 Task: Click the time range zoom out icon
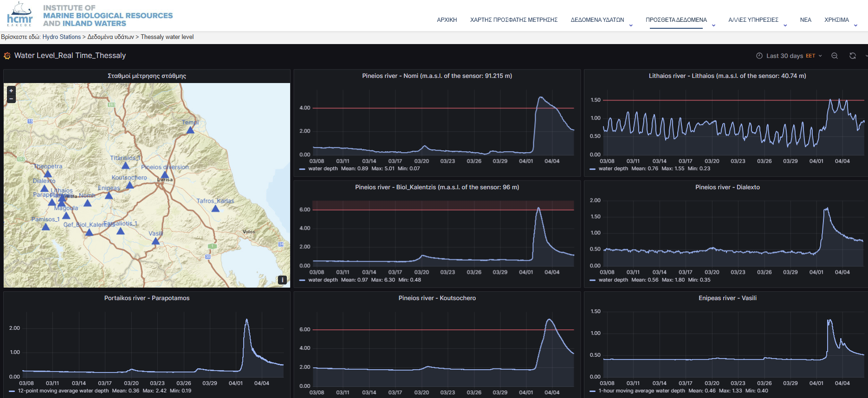pyautogui.click(x=835, y=56)
